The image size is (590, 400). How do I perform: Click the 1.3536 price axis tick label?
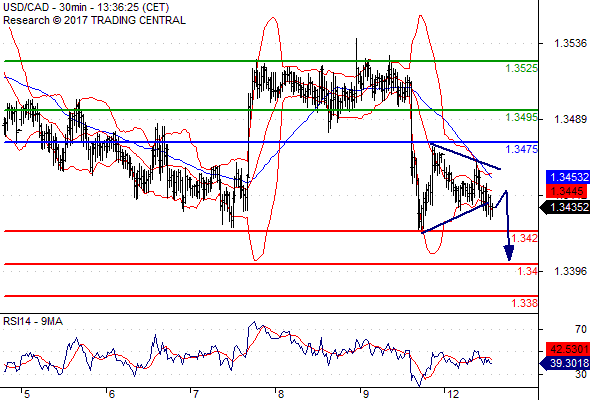pyautogui.click(x=570, y=43)
